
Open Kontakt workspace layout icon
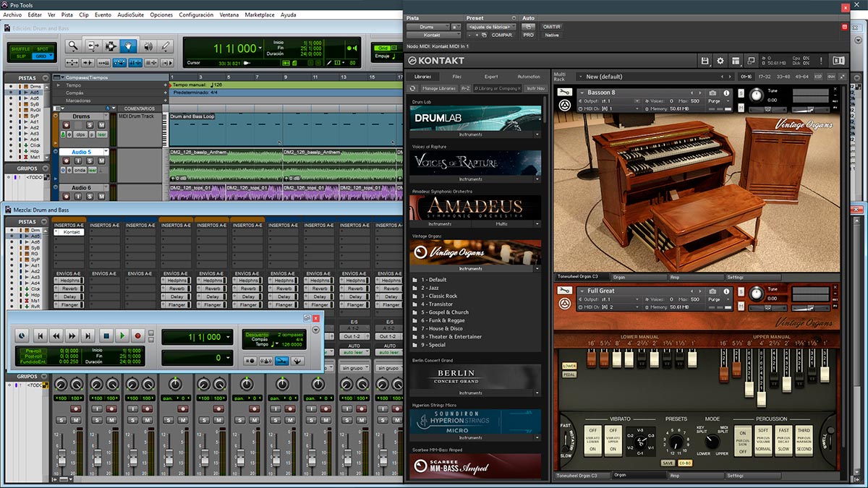click(736, 61)
